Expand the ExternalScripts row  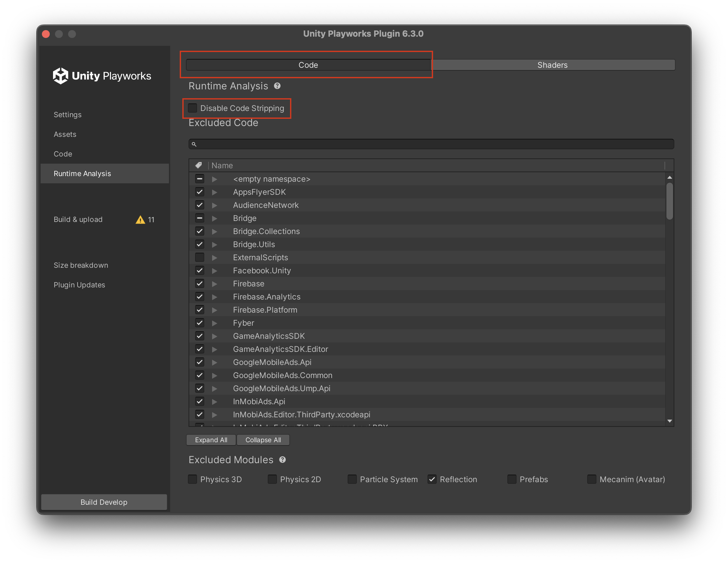click(x=215, y=258)
